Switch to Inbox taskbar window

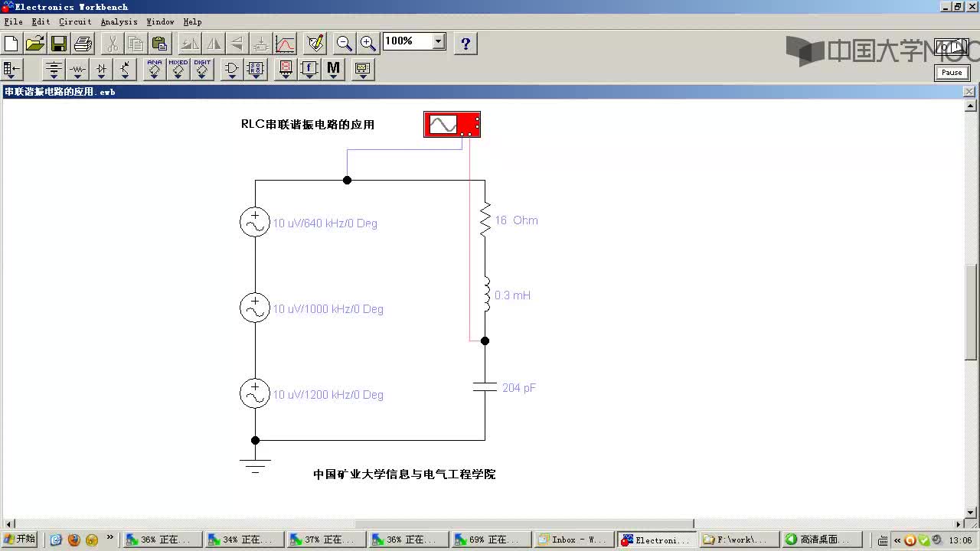(575, 540)
